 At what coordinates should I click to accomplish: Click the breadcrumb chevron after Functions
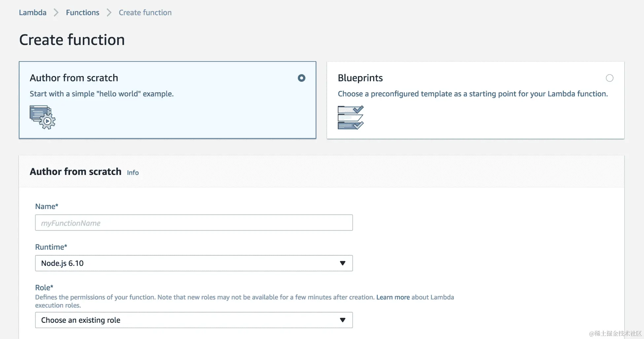tap(109, 13)
